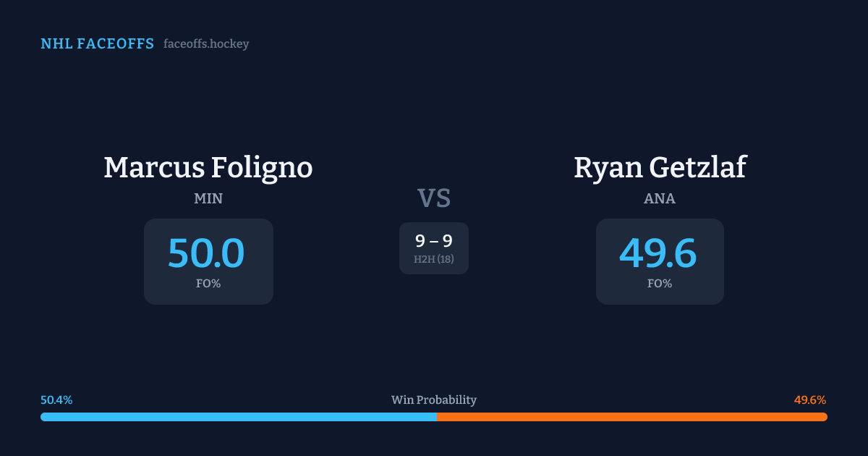The height and width of the screenshot is (456, 868).
Task: Select the Ryan Getzlaf player name
Action: [x=660, y=167]
